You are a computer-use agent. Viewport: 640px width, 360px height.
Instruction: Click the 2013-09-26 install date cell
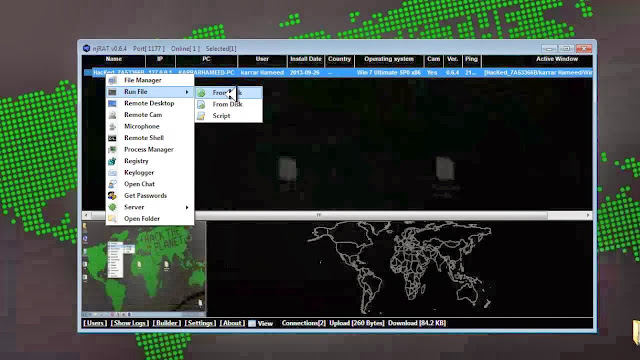304,73
